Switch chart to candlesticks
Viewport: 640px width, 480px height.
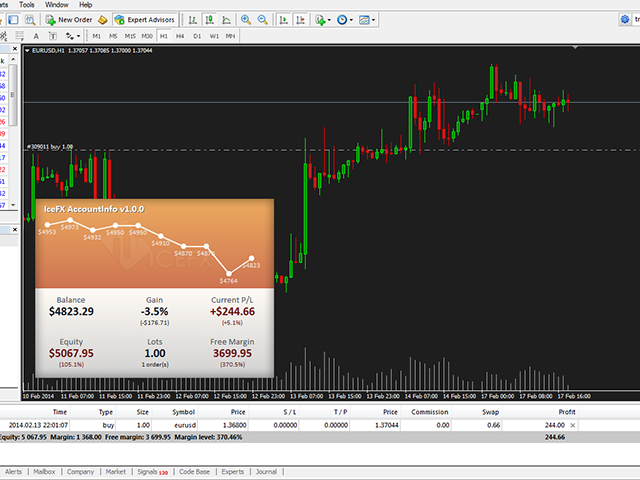point(210,20)
